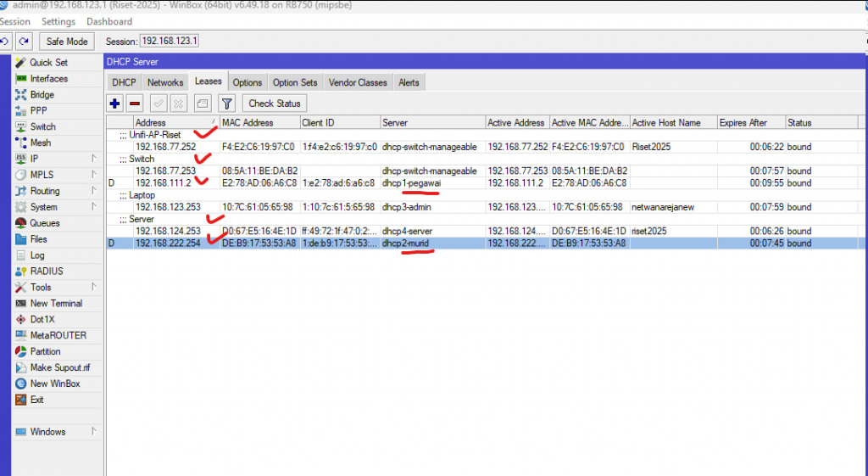This screenshot has width=868, height=476.
Task: Click the Check Status button
Action: 274,104
